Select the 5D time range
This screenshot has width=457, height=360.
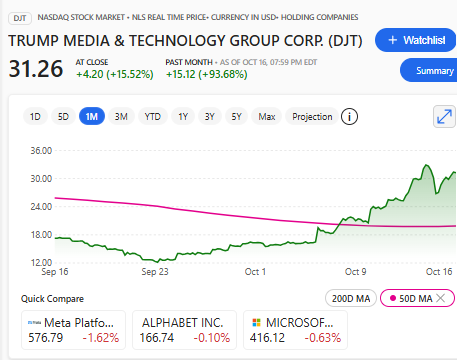click(x=63, y=117)
